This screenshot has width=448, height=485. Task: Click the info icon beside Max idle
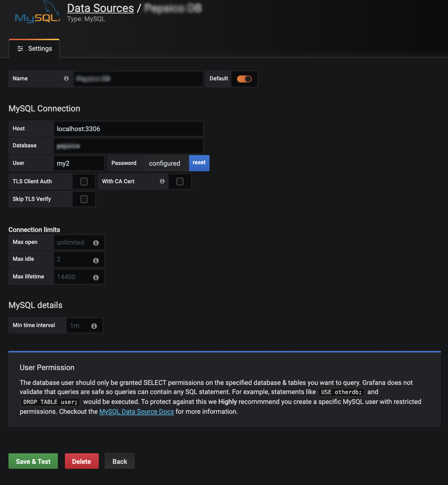96,260
